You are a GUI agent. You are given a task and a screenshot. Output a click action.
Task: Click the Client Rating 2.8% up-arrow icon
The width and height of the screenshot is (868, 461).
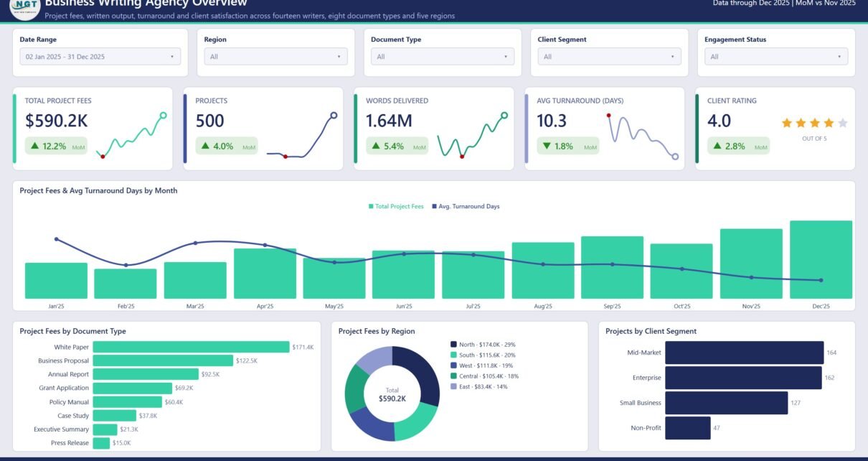pyautogui.click(x=718, y=146)
